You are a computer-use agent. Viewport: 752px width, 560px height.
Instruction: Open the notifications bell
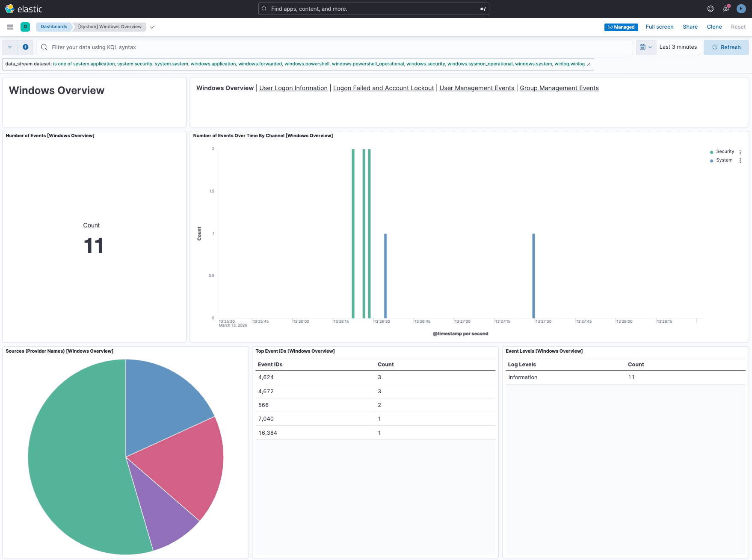(x=725, y=9)
